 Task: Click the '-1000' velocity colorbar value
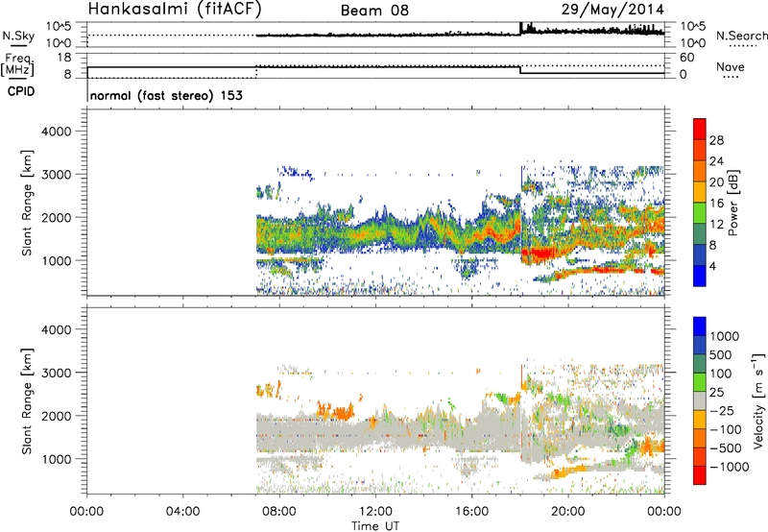(730, 467)
